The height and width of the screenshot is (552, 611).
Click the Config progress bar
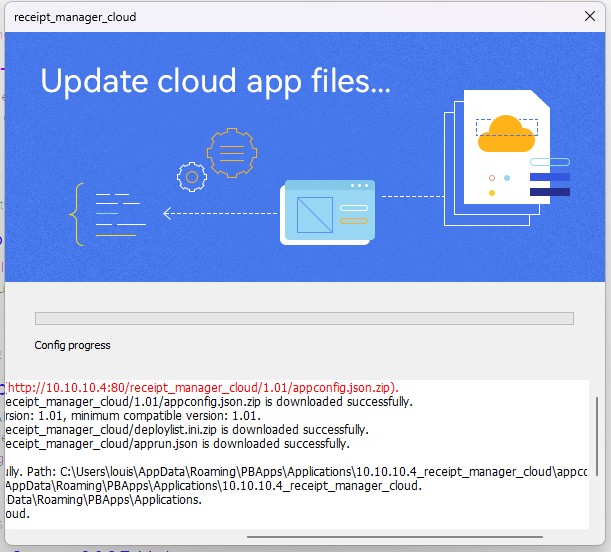pos(304,318)
